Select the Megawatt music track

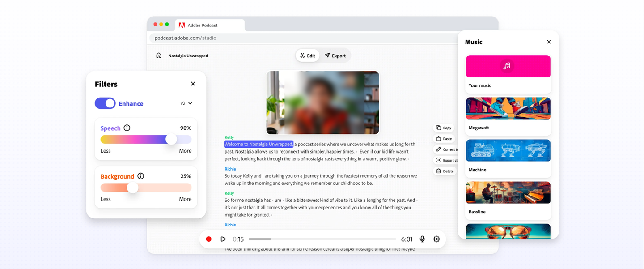pyautogui.click(x=508, y=115)
